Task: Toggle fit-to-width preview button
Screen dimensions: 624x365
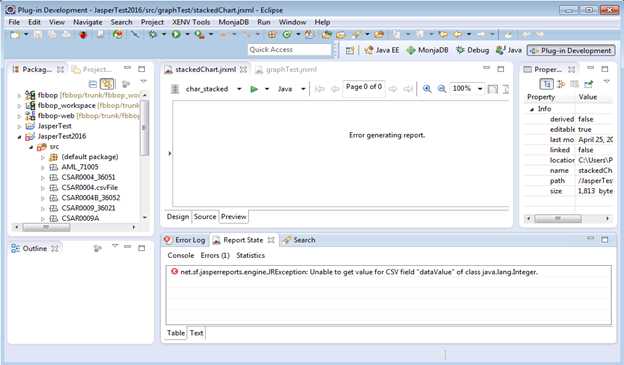Action: click(505, 89)
